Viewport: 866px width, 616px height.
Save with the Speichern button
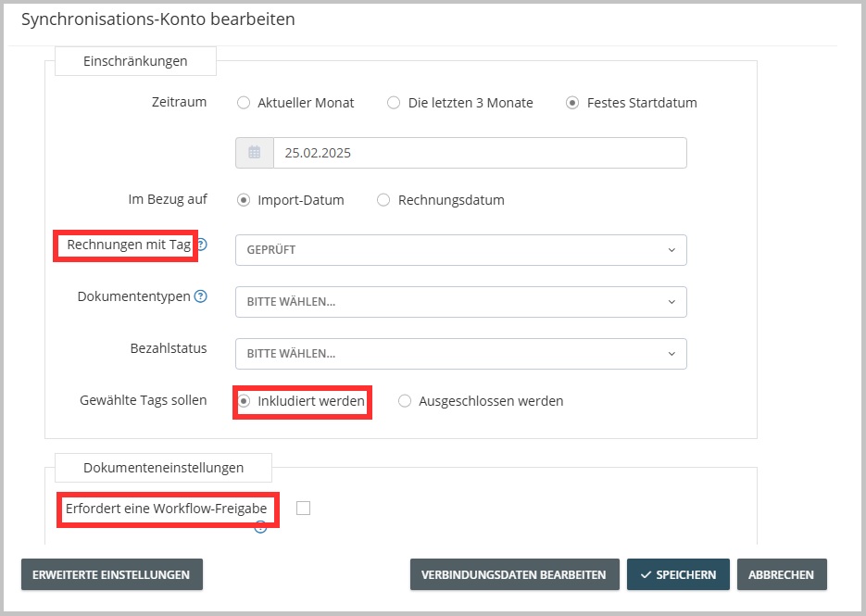click(678, 574)
